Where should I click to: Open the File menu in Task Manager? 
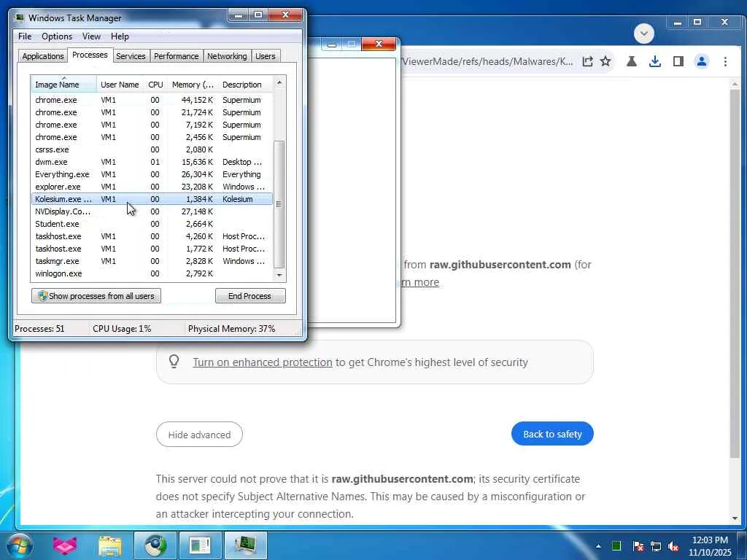tap(25, 36)
